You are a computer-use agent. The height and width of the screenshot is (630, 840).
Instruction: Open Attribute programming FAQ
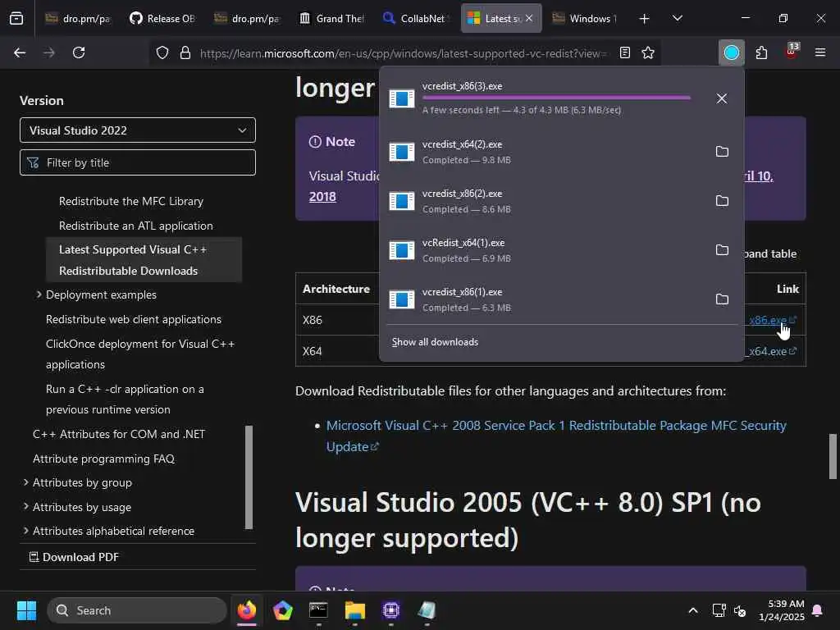click(103, 459)
